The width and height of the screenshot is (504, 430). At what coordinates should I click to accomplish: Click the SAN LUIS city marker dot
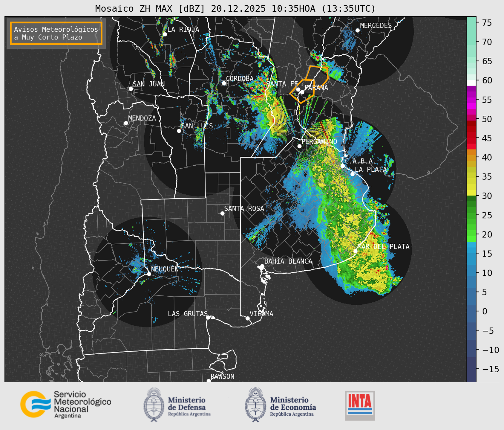pos(179,131)
